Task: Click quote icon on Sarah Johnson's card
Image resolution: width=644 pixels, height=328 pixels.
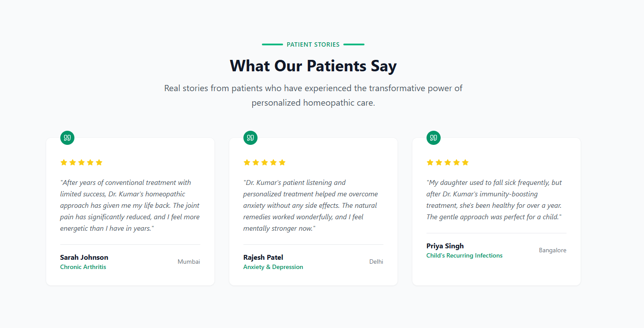Action: [67, 138]
